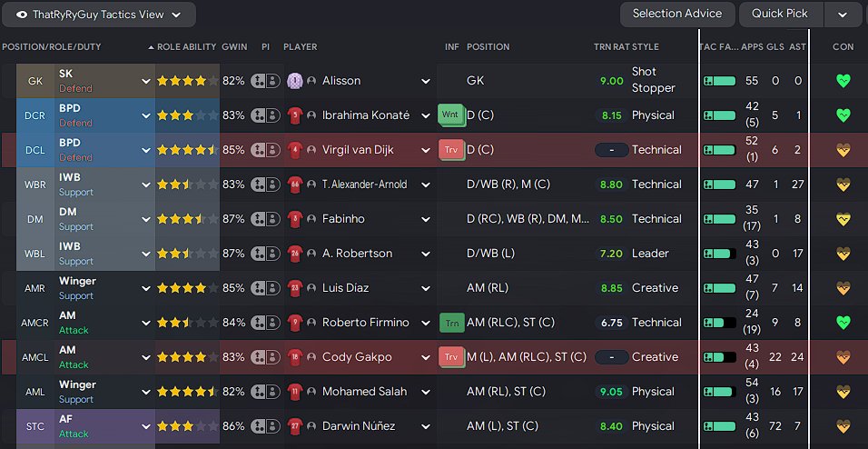The height and width of the screenshot is (449, 868).
Task: Click Fabinho's player instructions icon
Action: click(x=264, y=219)
